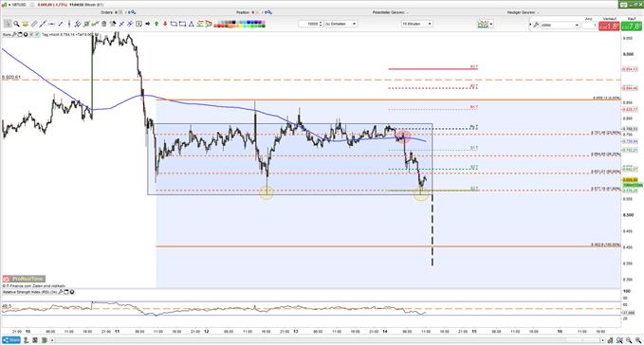Select the black right arrow tool
This screenshot has width=644, height=345.
click(147, 24)
